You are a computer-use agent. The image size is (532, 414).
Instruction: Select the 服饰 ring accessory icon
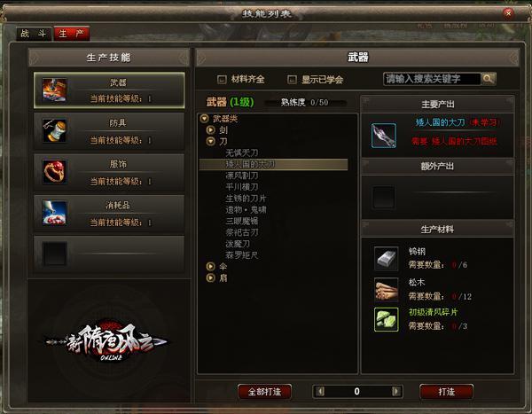pos(54,172)
